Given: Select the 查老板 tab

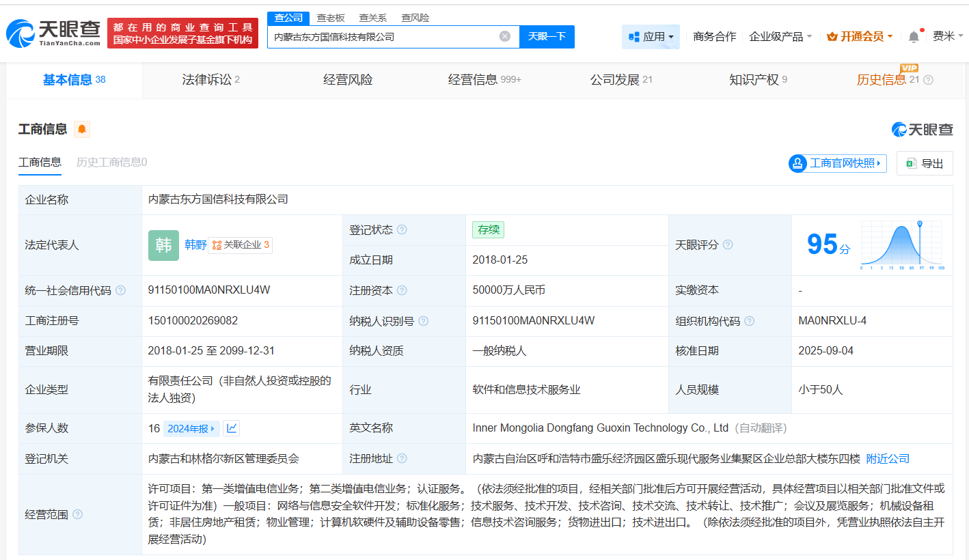Looking at the screenshot, I should click(x=332, y=17).
